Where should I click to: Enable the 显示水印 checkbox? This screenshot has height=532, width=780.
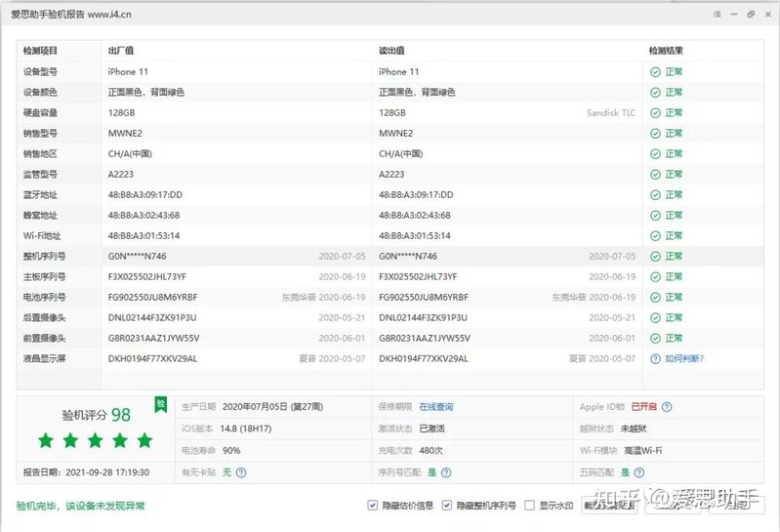(530, 506)
